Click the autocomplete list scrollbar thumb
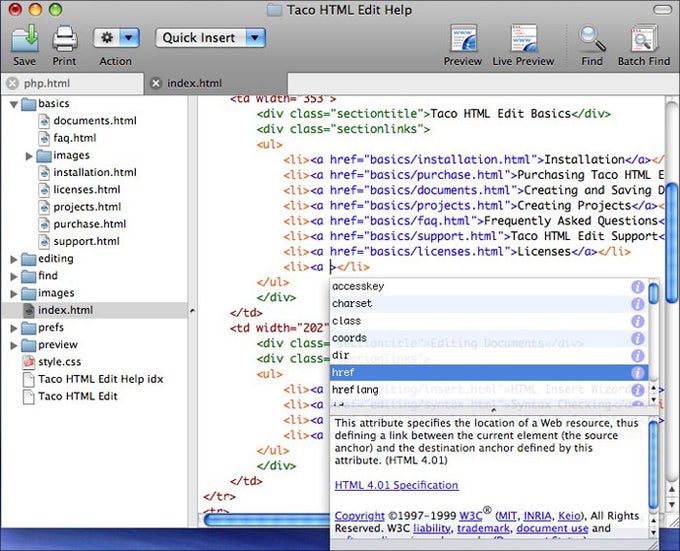Image resolution: width=680 pixels, height=551 pixels. coord(653,293)
